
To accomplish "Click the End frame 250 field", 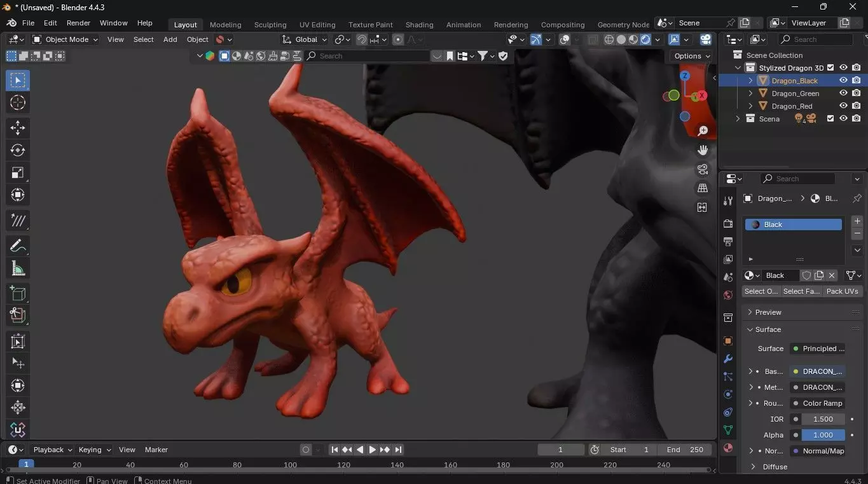I will pyautogui.click(x=685, y=450).
